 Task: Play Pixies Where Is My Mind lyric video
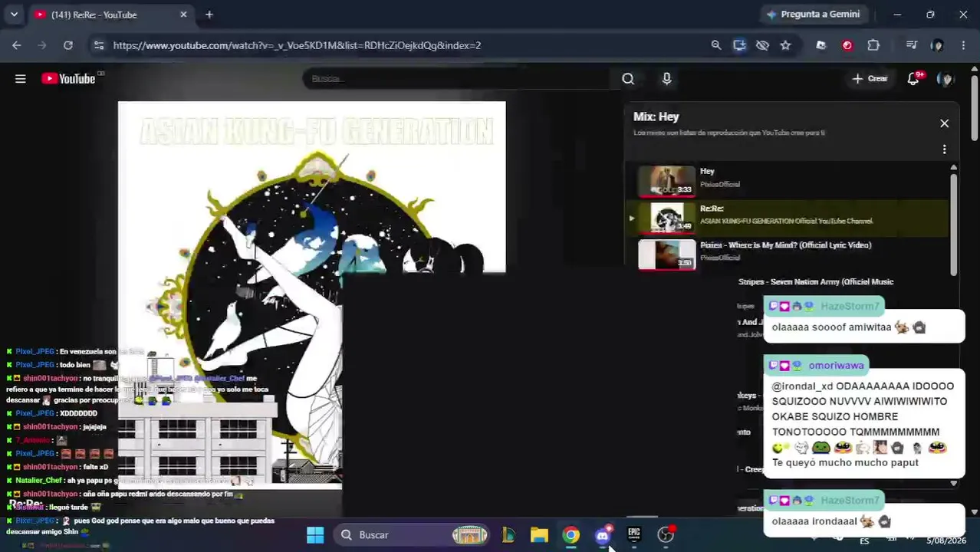click(788, 255)
